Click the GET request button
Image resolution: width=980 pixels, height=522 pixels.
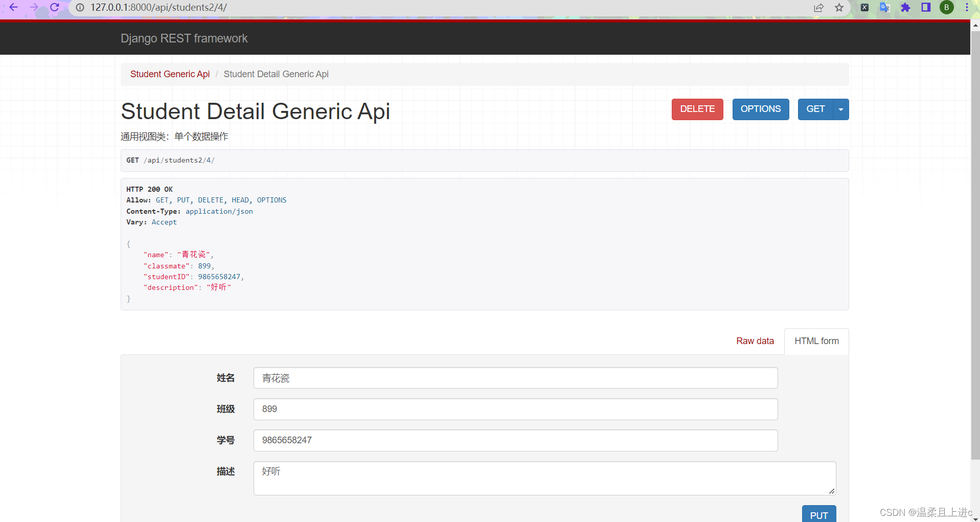(x=815, y=109)
